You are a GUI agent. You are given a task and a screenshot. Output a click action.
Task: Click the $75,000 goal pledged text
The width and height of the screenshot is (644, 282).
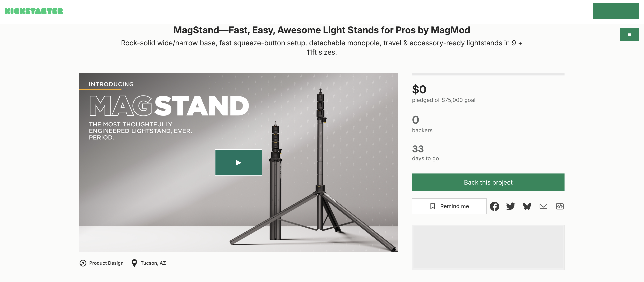point(444,100)
